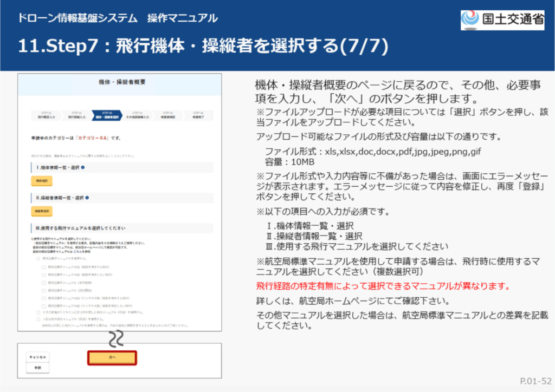Select the active STEP 03 機体・操縦者選択 step
This screenshot has height=392, width=555.
point(106,115)
